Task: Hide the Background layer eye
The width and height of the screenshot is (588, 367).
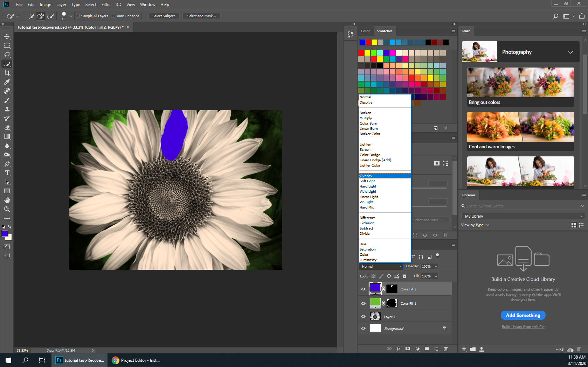Action: coord(363,329)
